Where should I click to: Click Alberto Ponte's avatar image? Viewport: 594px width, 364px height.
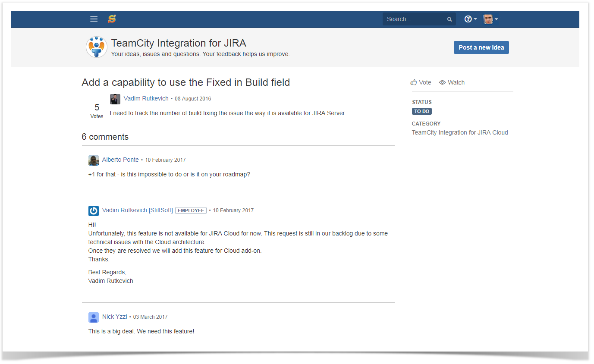tap(94, 160)
